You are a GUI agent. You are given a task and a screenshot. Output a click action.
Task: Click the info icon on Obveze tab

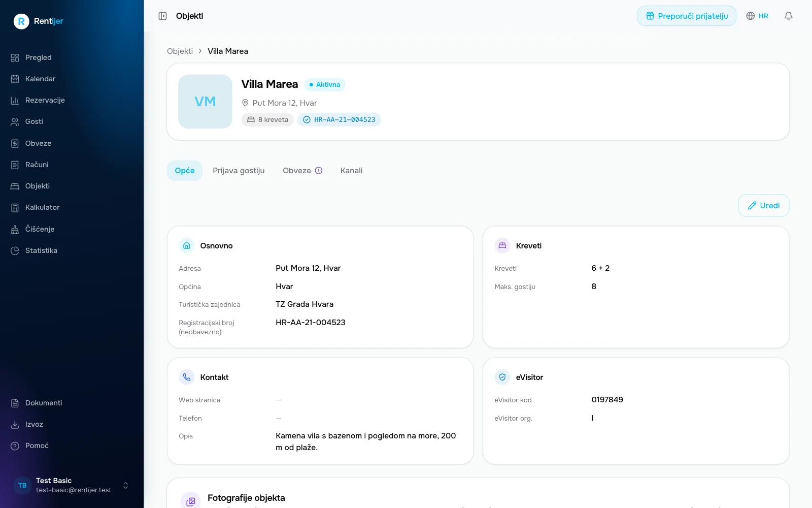pyautogui.click(x=319, y=171)
